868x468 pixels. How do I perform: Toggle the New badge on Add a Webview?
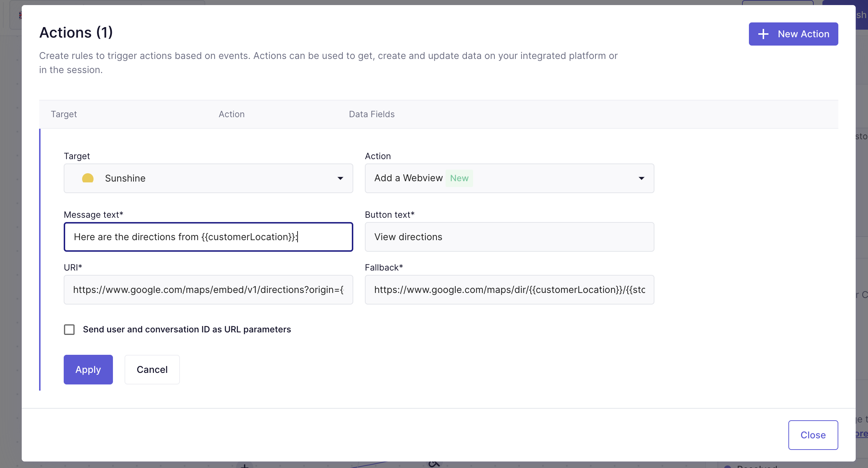point(459,178)
